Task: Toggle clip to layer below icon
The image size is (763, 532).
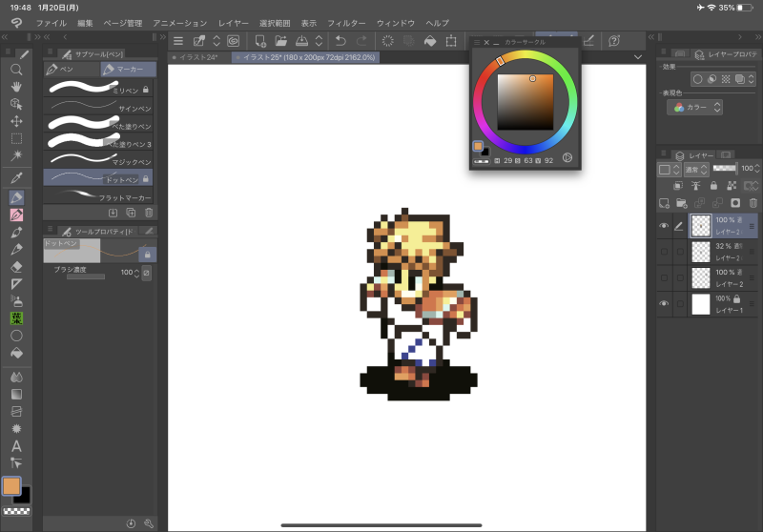Action: click(x=678, y=185)
